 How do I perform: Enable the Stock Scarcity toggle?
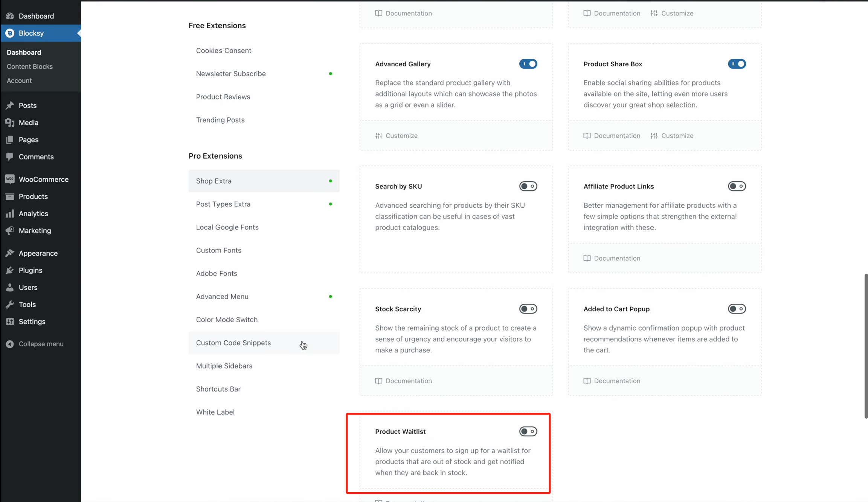click(x=528, y=309)
